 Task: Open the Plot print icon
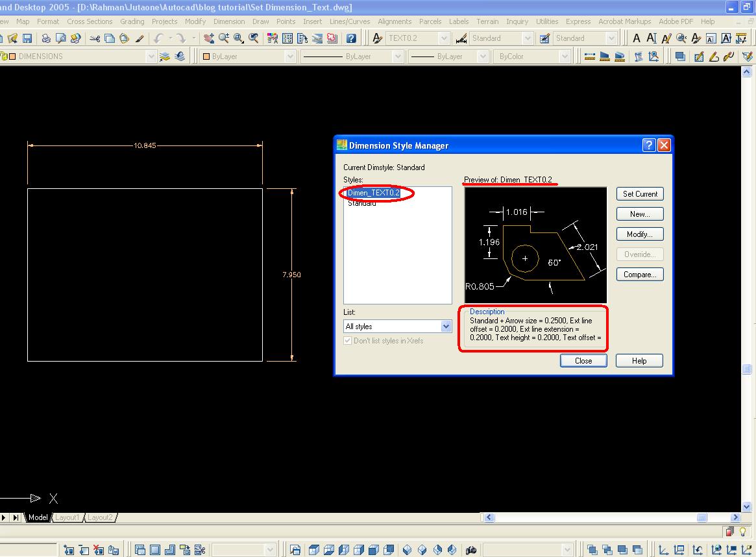(x=45, y=38)
